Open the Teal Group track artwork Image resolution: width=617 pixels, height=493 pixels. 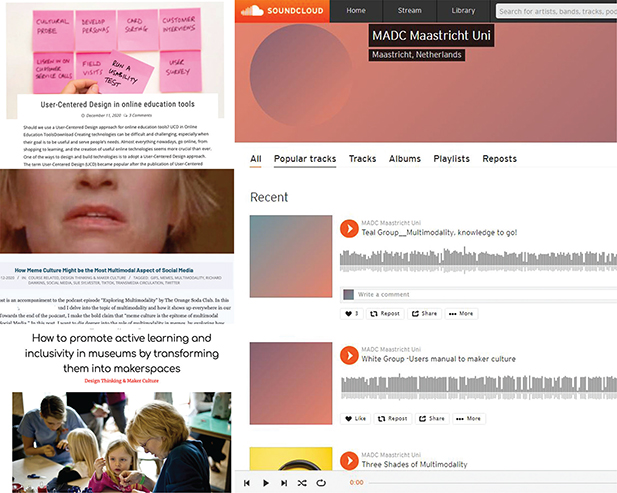point(291,256)
